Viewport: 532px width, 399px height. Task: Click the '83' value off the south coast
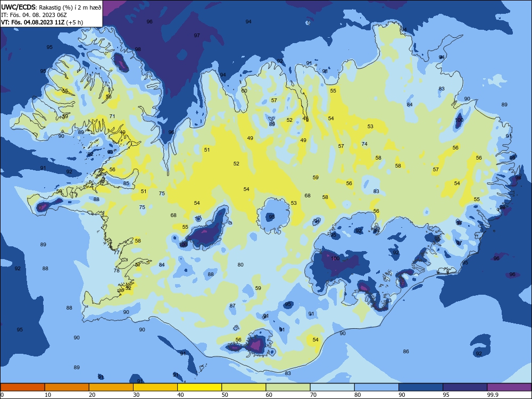[x=288, y=373]
